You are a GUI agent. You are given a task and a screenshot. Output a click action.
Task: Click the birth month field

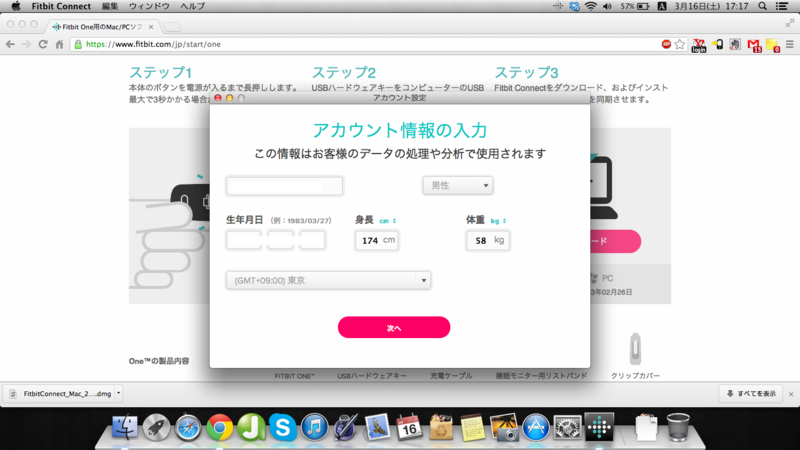[280, 240]
